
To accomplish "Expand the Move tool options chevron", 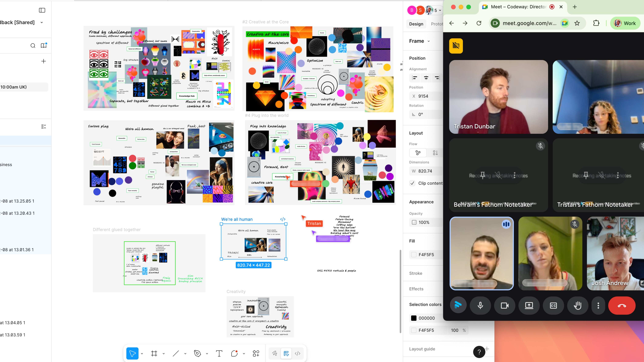I will [142, 353].
